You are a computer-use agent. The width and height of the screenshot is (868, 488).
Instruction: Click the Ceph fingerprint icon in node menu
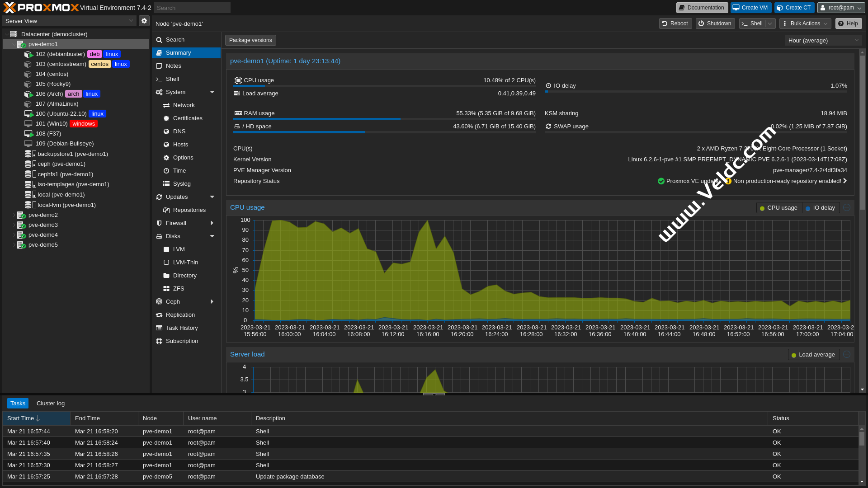tap(159, 302)
